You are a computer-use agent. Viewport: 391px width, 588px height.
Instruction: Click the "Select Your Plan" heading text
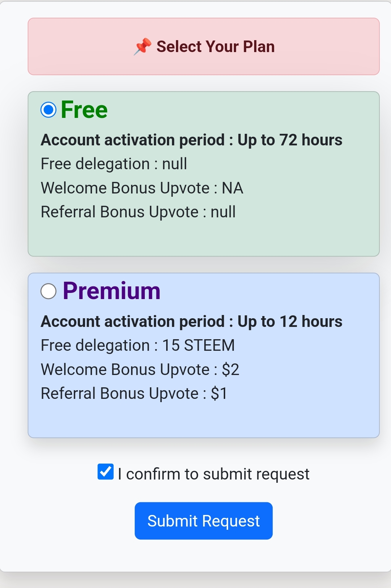pyautogui.click(x=215, y=47)
